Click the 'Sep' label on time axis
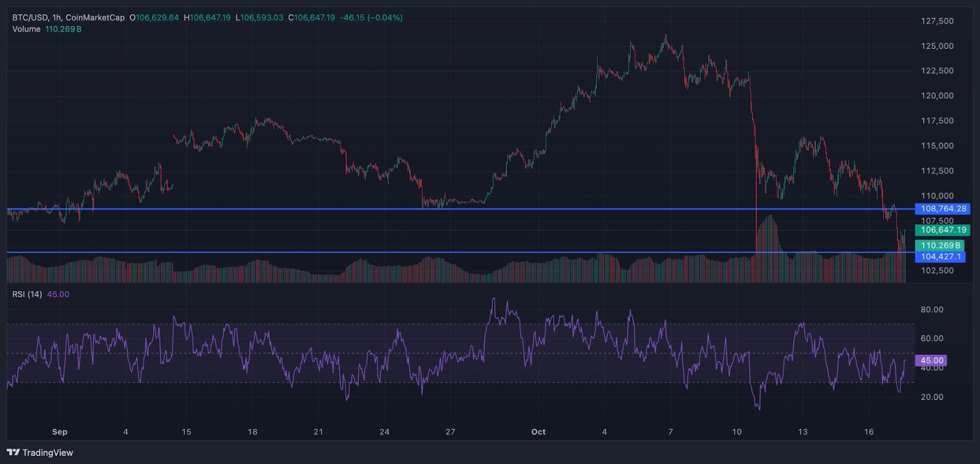Viewport: 980px width, 464px height. [x=59, y=432]
